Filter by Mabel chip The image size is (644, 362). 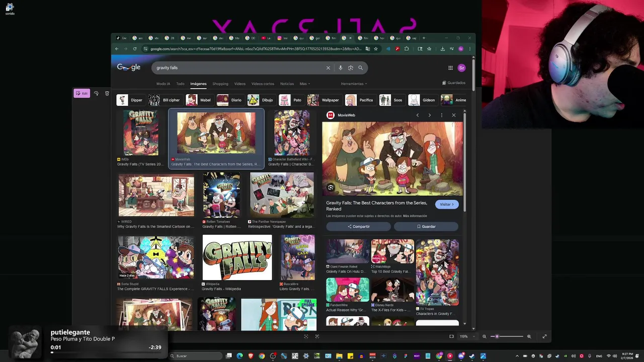(199, 100)
